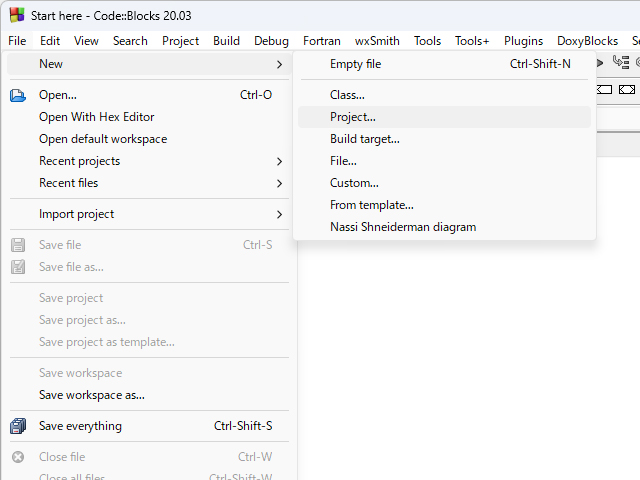640x480 pixels.
Task: Open the wxSmith menu
Action: tap(377, 41)
